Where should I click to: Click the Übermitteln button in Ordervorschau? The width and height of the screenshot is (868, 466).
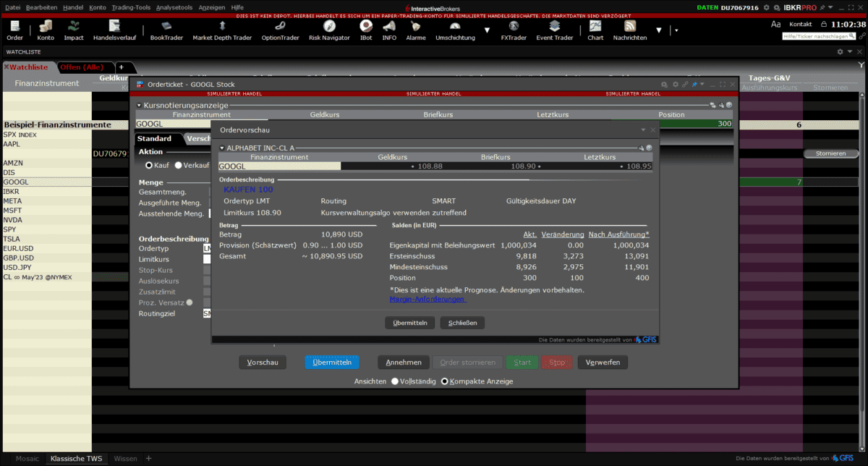[x=410, y=323]
